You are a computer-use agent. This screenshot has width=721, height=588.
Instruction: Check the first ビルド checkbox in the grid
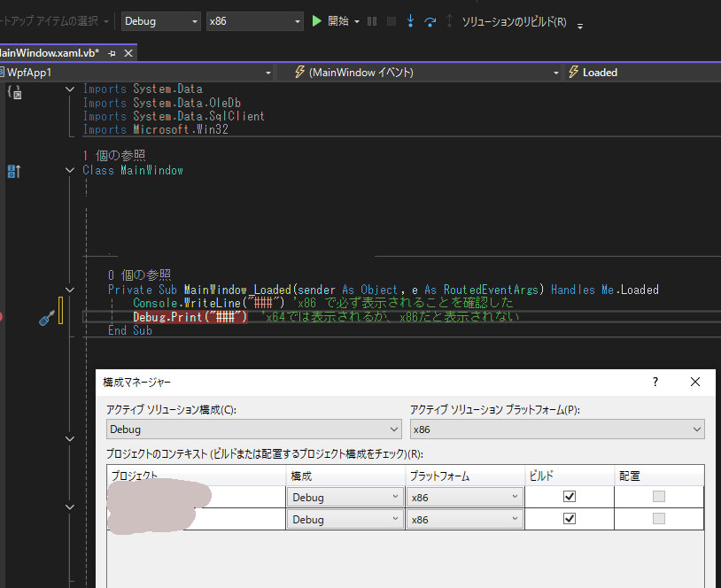pos(570,497)
